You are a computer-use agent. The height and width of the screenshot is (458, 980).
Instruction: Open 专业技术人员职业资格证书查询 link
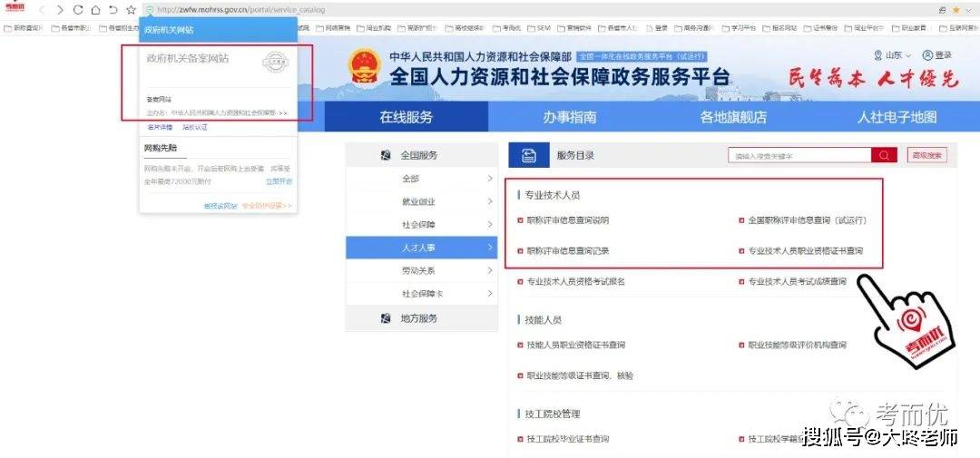click(805, 251)
